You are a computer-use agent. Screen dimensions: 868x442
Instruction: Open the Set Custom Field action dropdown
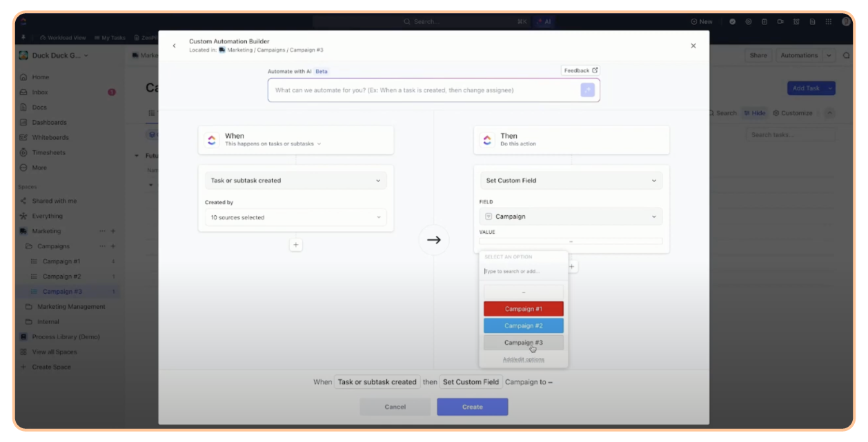click(x=571, y=180)
